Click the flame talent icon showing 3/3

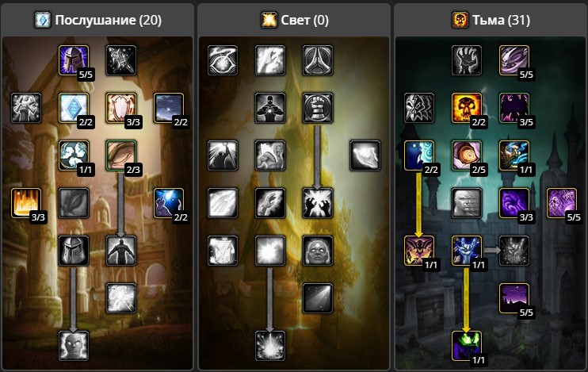(x=26, y=203)
